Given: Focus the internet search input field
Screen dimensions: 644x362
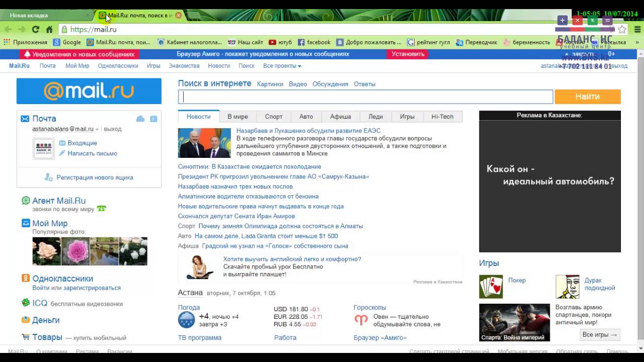Looking at the screenshot, I should tap(365, 97).
